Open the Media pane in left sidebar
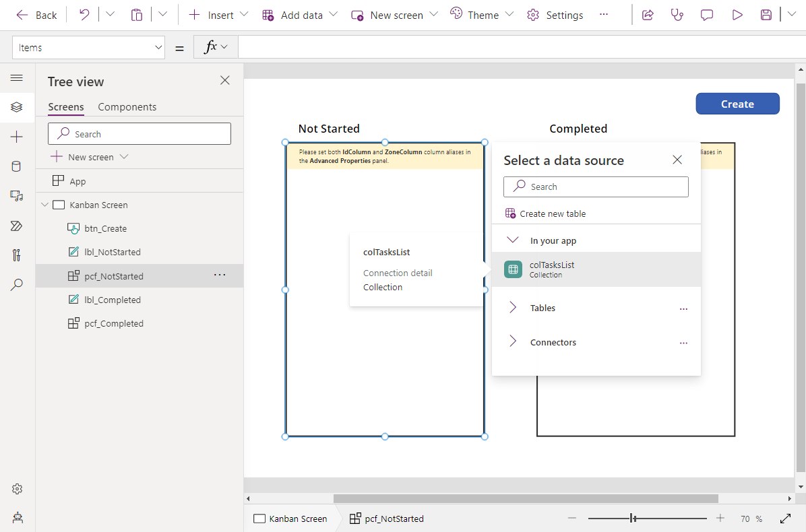 click(x=17, y=196)
